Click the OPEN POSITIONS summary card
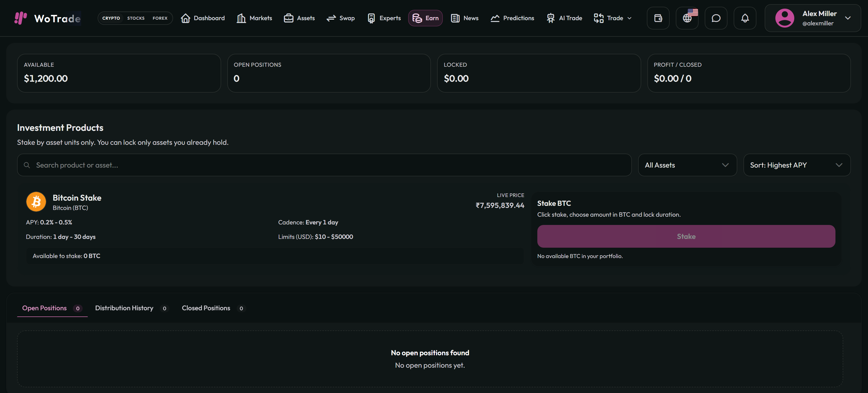The width and height of the screenshot is (868, 393). [329, 73]
